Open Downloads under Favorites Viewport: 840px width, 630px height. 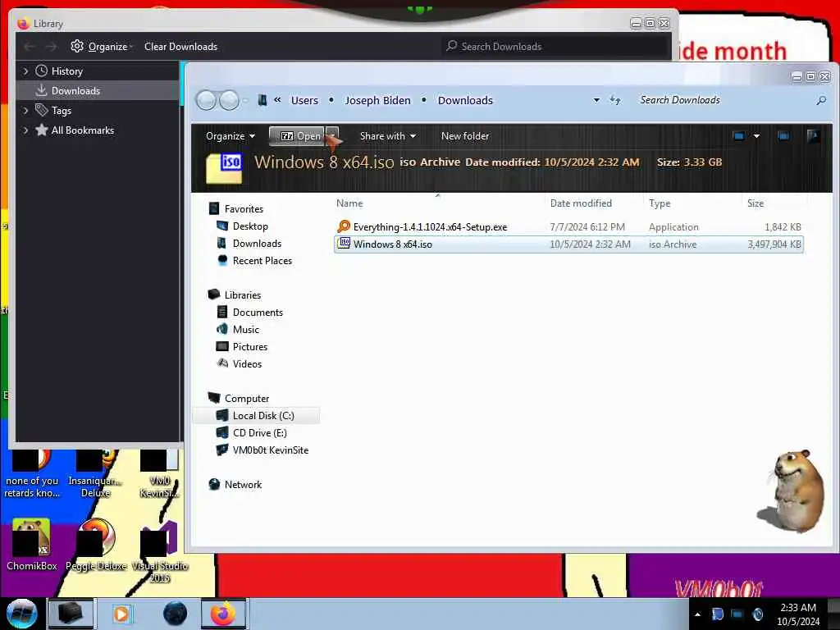(x=257, y=243)
